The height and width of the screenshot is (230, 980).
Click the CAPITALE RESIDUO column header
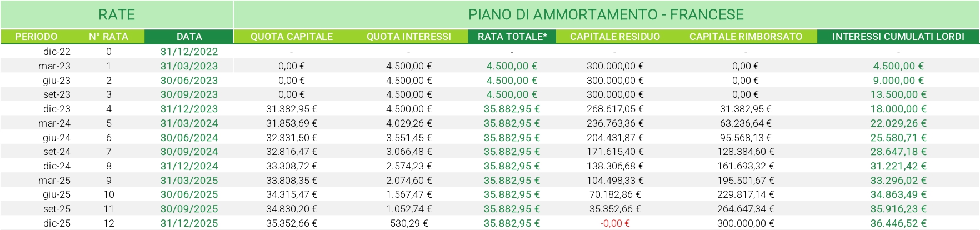point(615,37)
